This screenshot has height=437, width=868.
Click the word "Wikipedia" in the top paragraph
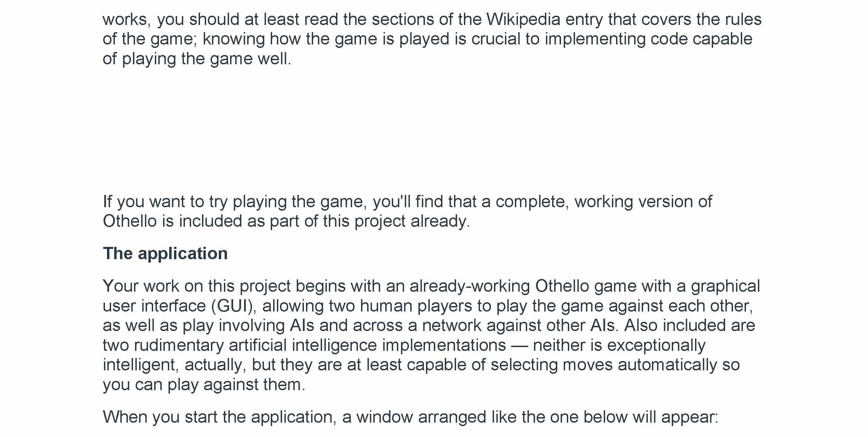point(523,19)
